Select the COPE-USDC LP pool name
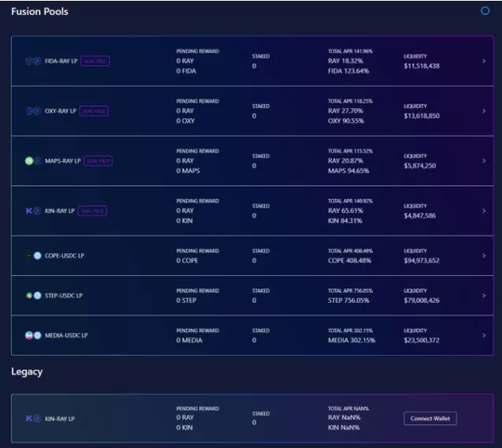 coord(65,256)
